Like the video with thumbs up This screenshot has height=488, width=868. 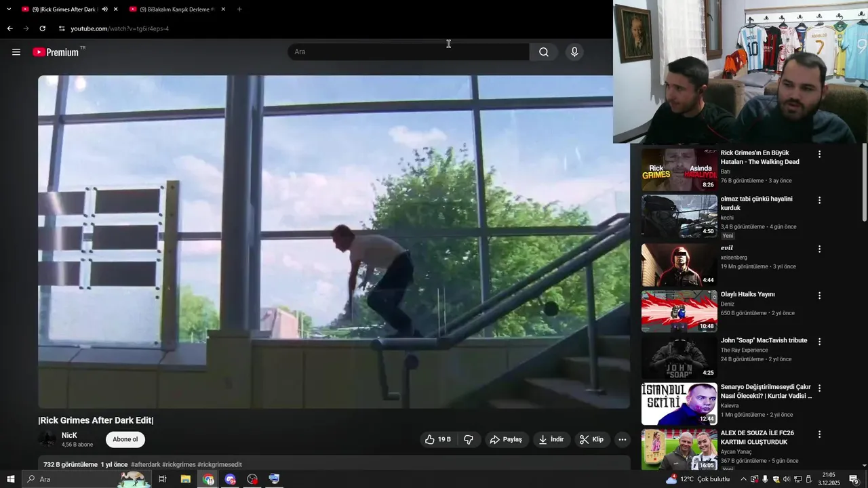[x=437, y=439]
